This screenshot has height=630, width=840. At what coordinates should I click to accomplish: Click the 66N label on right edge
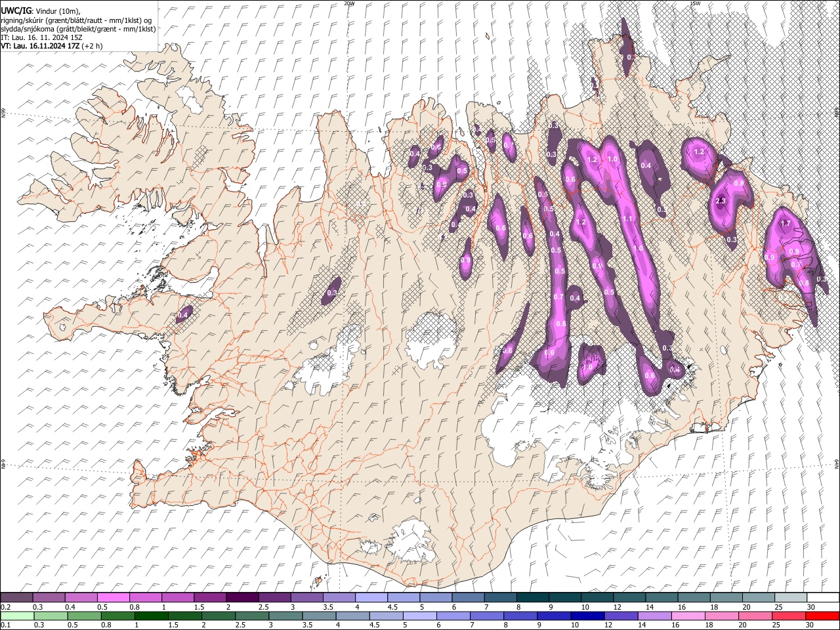tap(837, 113)
